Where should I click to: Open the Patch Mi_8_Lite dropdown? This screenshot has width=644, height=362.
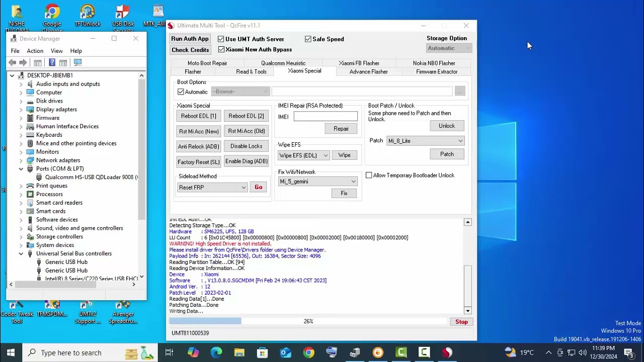click(425, 141)
